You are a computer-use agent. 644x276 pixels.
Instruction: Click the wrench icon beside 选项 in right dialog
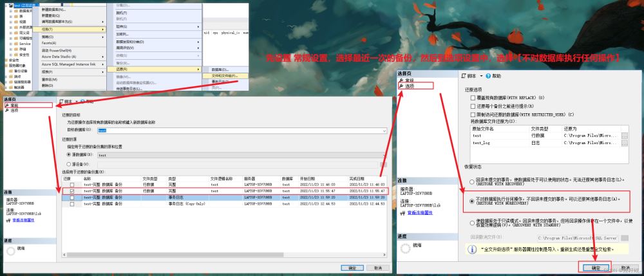point(401,86)
